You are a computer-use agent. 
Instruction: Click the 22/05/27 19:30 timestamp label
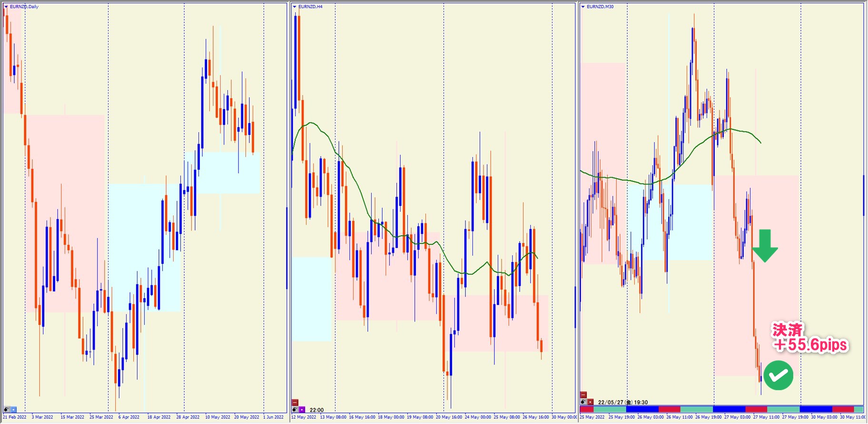pos(623,402)
